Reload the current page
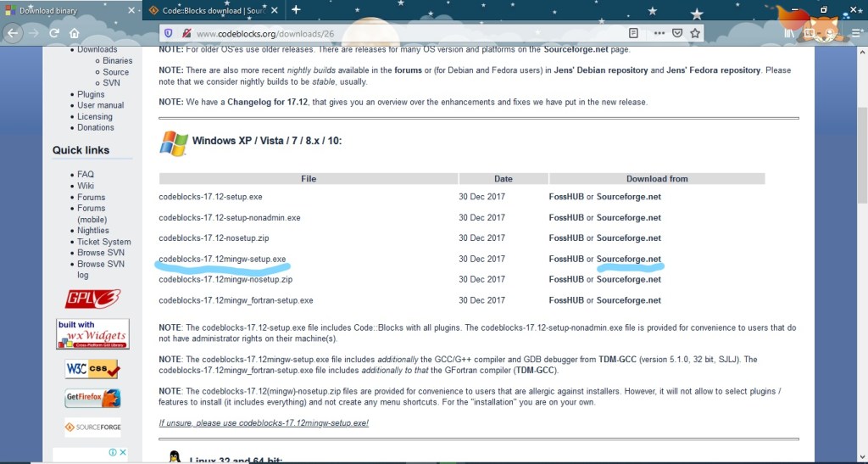868x464 pixels. tap(54, 33)
